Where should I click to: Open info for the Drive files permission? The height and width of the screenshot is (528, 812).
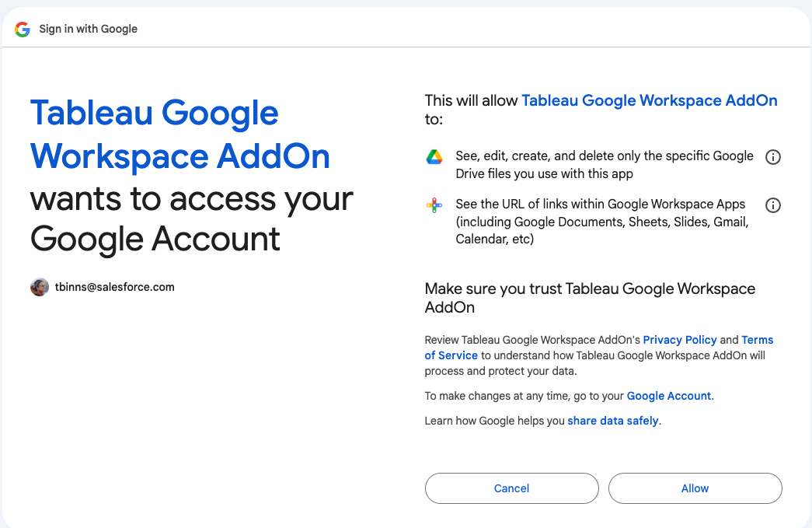[x=772, y=157]
